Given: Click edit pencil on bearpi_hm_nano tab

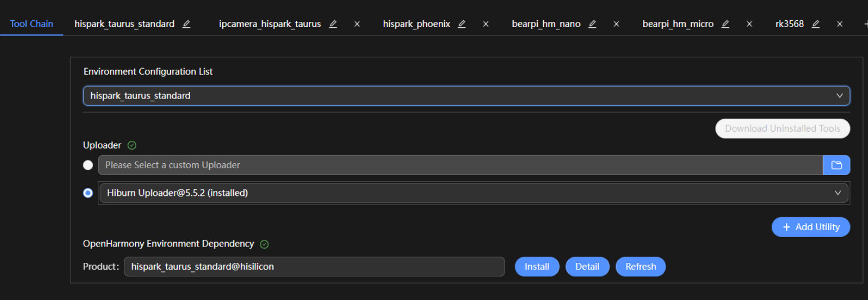Looking at the screenshot, I should click(592, 24).
